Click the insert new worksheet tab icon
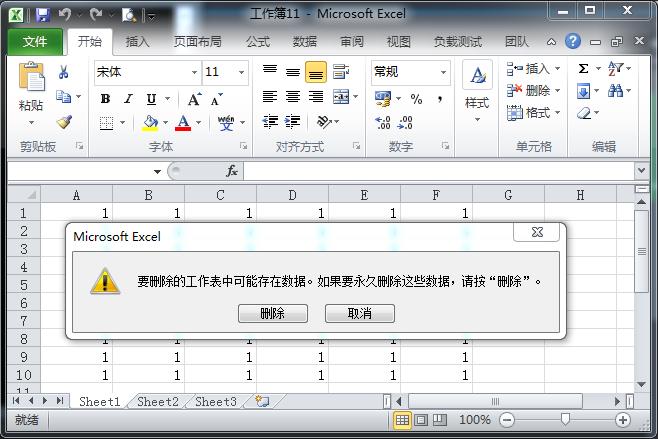 [x=262, y=401]
